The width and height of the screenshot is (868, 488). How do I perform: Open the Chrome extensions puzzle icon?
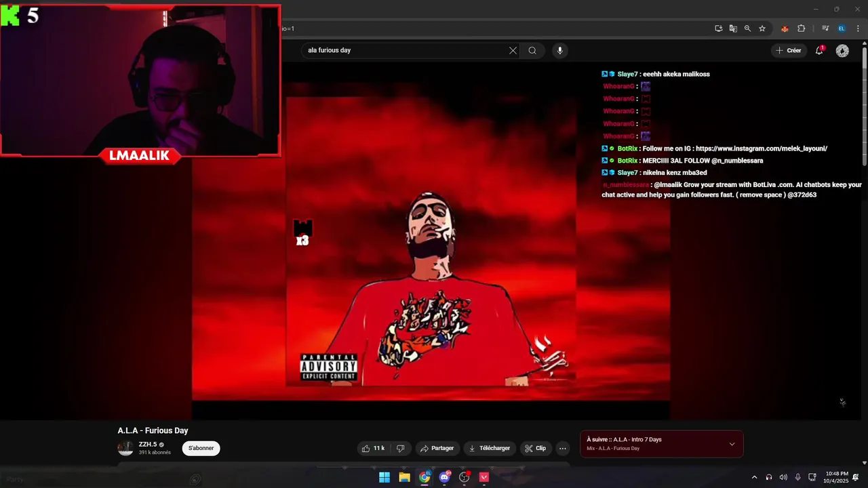[802, 28]
